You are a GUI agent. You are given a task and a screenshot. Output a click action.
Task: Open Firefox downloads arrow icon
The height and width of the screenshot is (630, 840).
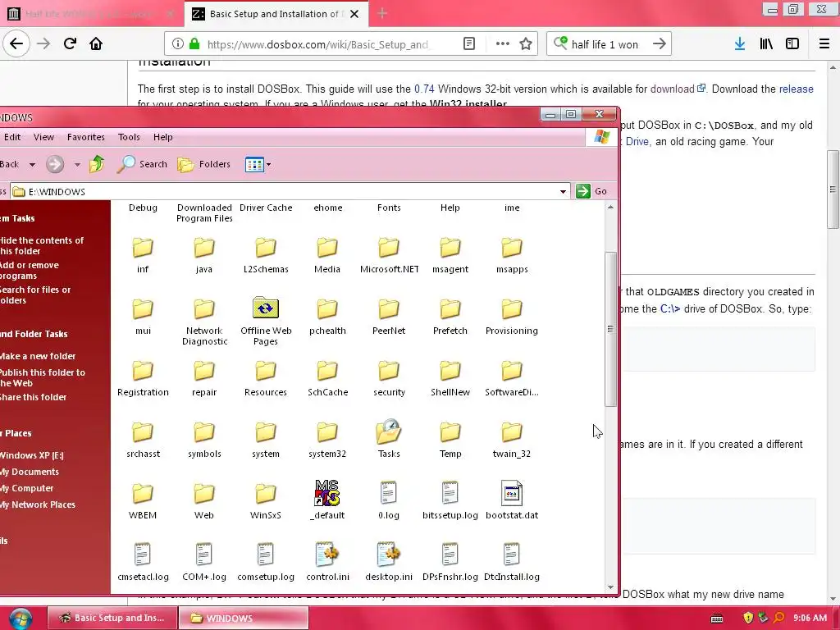tap(740, 44)
